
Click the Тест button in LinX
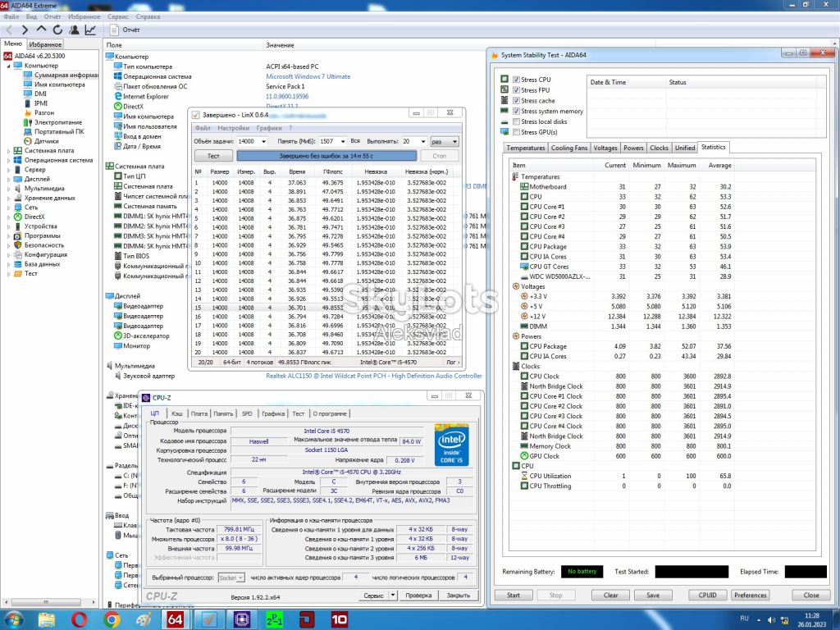pyautogui.click(x=213, y=156)
